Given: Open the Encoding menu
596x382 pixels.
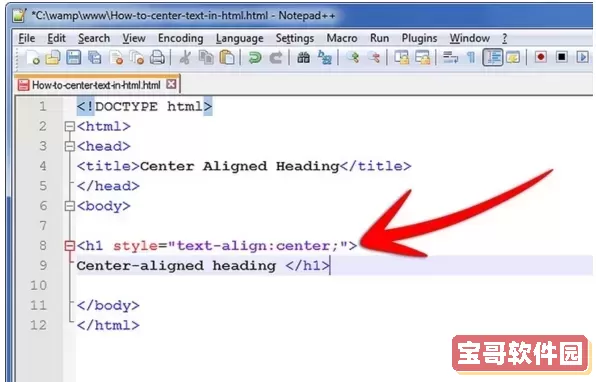Looking at the screenshot, I should (181, 38).
